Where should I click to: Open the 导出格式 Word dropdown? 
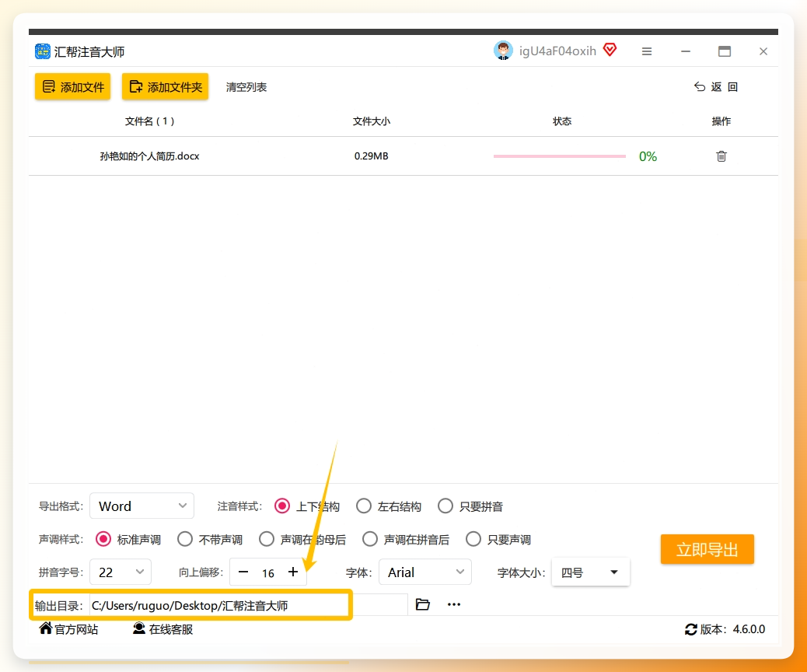(x=142, y=506)
